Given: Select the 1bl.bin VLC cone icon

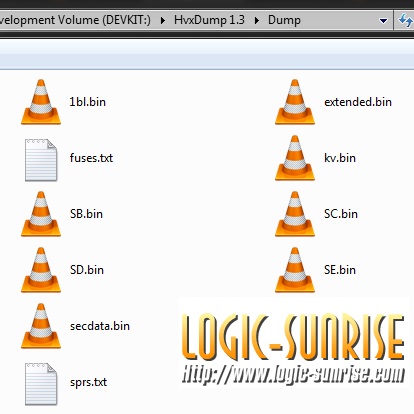Looking at the screenshot, I should click(x=41, y=102).
